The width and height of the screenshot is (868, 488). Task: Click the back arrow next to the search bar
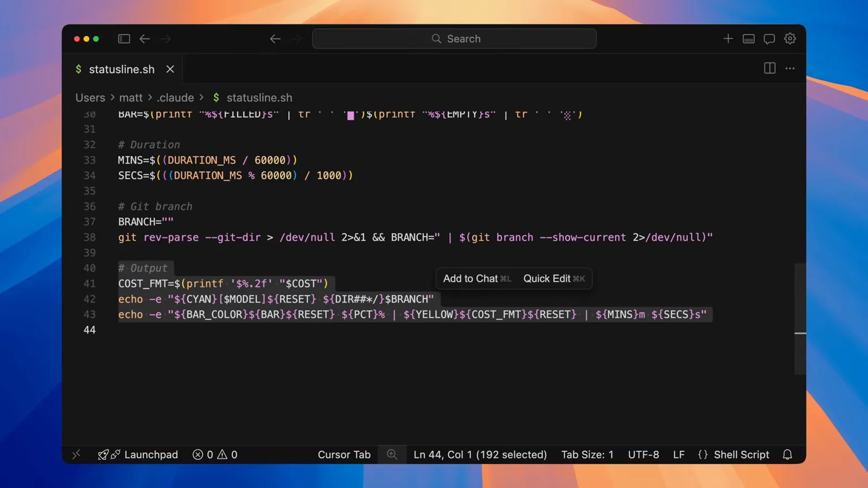[275, 38]
